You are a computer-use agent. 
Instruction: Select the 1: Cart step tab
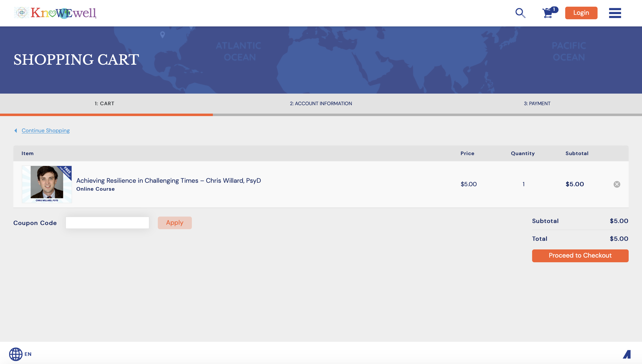104,103
